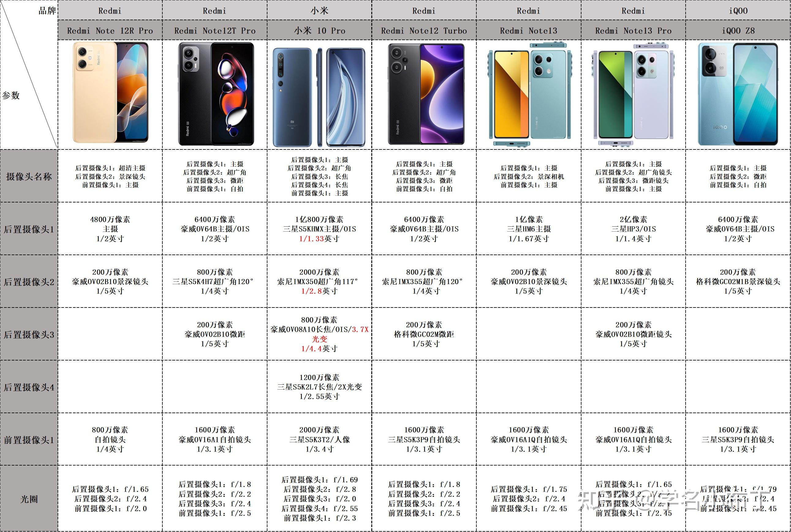Select the Redmi Note12 Turbo model header
Screen dimensions: 791x532
click(424, 30)
